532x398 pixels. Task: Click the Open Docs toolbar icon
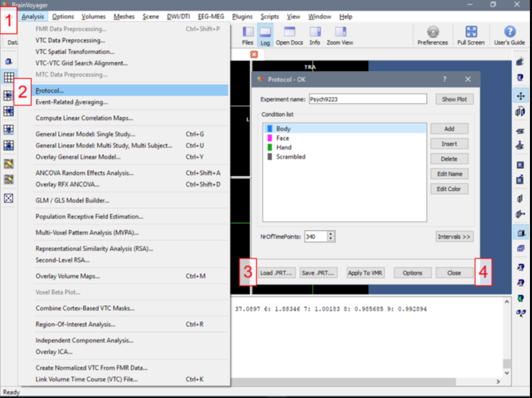coord(289,35)
